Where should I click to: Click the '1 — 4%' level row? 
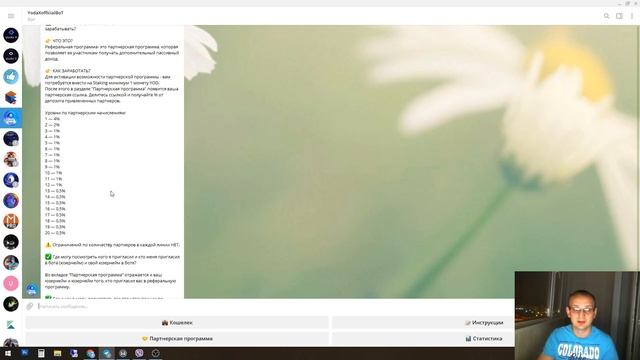52,119
